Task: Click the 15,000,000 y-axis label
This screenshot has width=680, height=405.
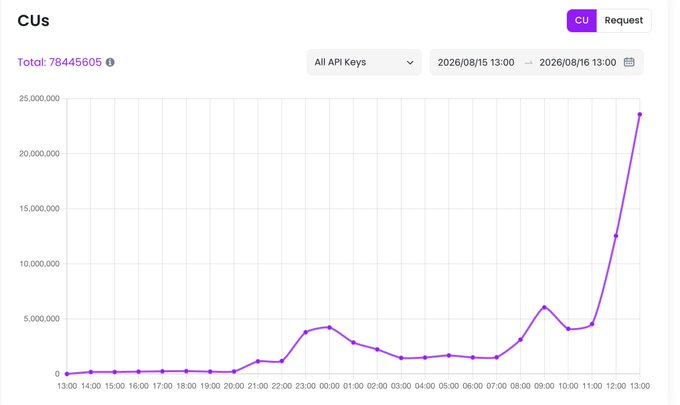Action: pyautogui.click(x=39, y=209)
